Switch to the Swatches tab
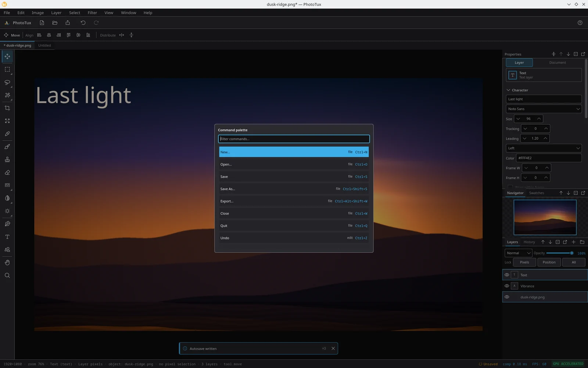The width and height of the screenshot is (588, 368). tap(536, 193)
